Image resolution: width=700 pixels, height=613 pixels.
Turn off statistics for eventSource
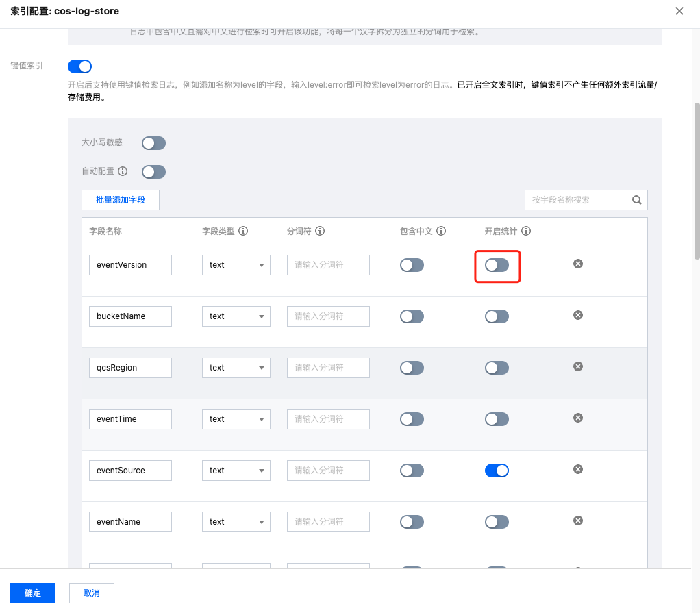pyautogui.click(x=497, y=471)
